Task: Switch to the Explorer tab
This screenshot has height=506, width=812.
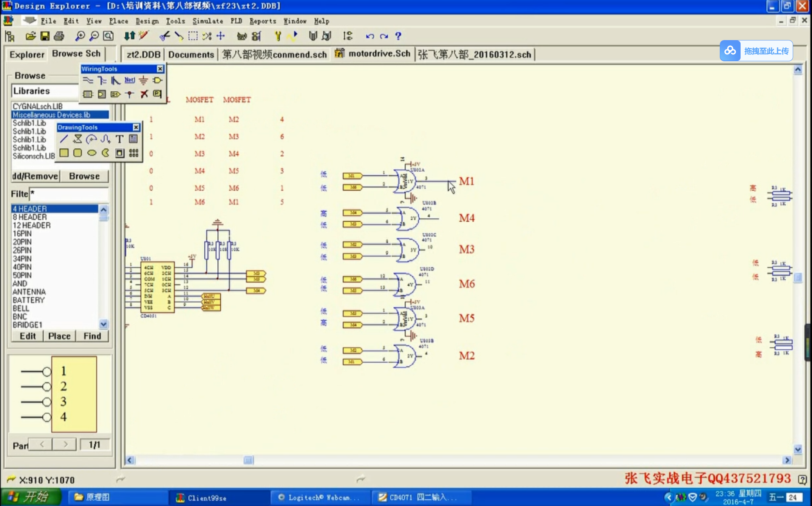Action: (x=27, y=54)
